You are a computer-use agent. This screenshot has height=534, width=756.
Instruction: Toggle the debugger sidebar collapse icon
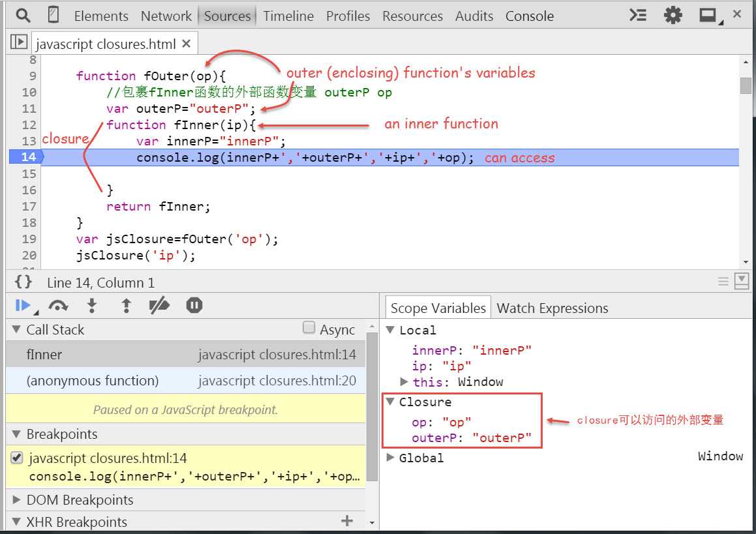741,281
